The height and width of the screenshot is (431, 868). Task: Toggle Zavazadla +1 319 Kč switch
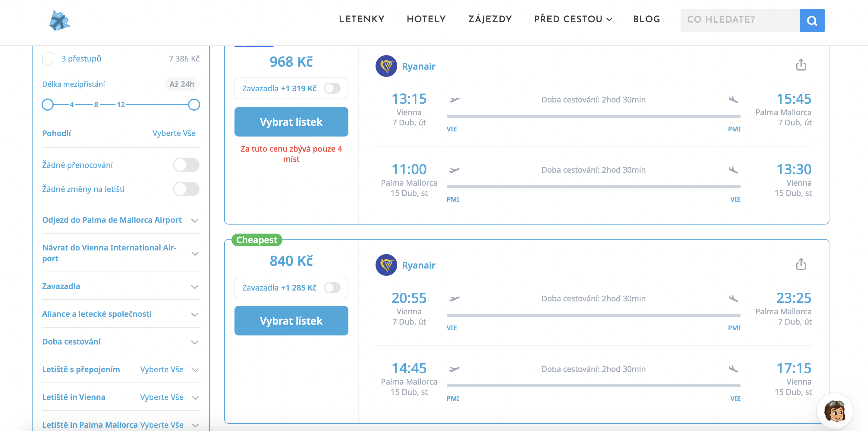(332, 89)
